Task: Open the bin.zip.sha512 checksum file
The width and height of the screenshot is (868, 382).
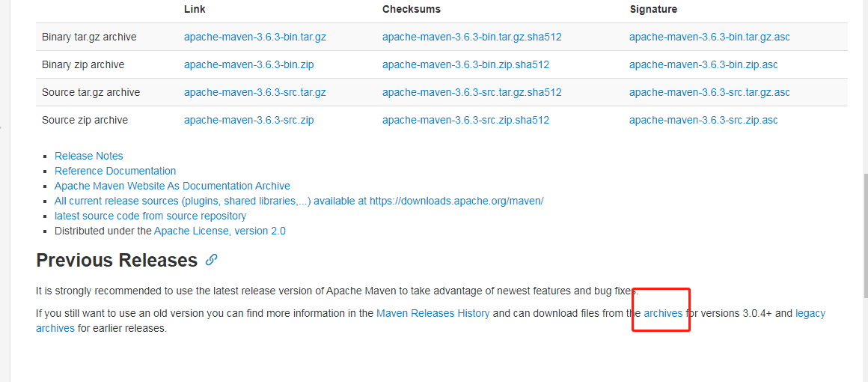Action: coord(465,64)
